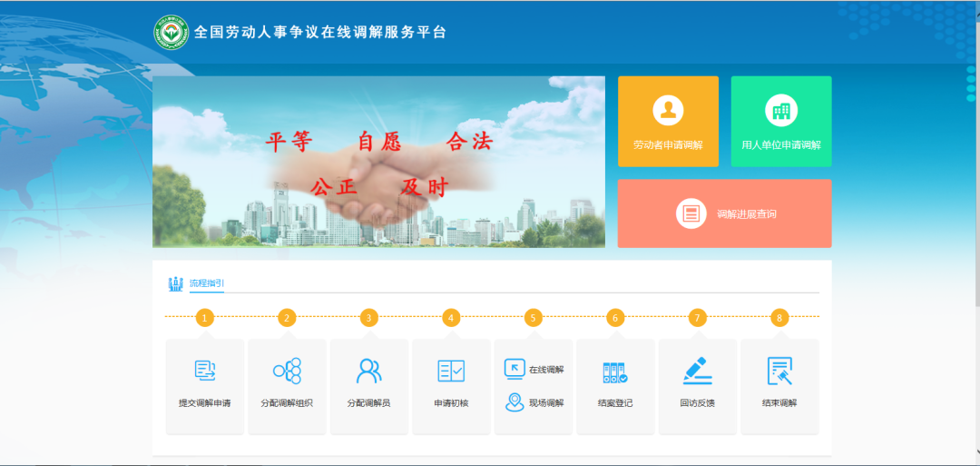Click the 分配调解组织 label
Viewport: 980px width, 466px height.
pyautogui.click(x=287, y=403)
